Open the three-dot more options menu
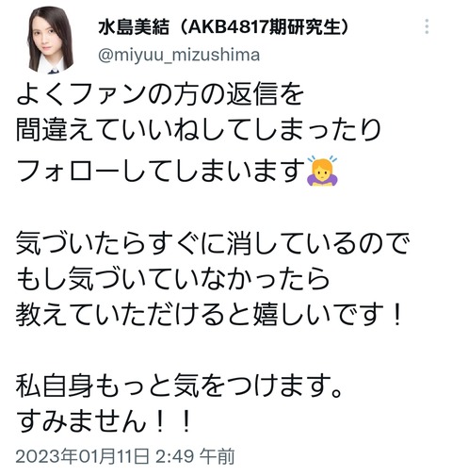452x476 pixels. tap(427, 26)
